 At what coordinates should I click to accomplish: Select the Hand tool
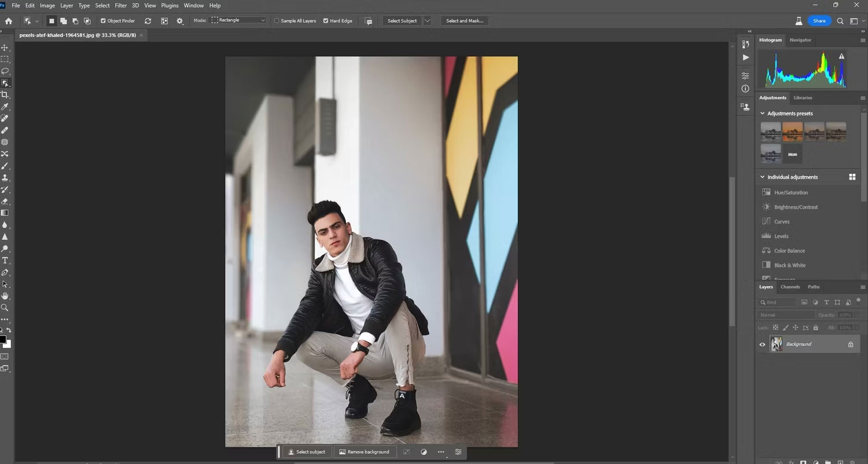(5, 296)
